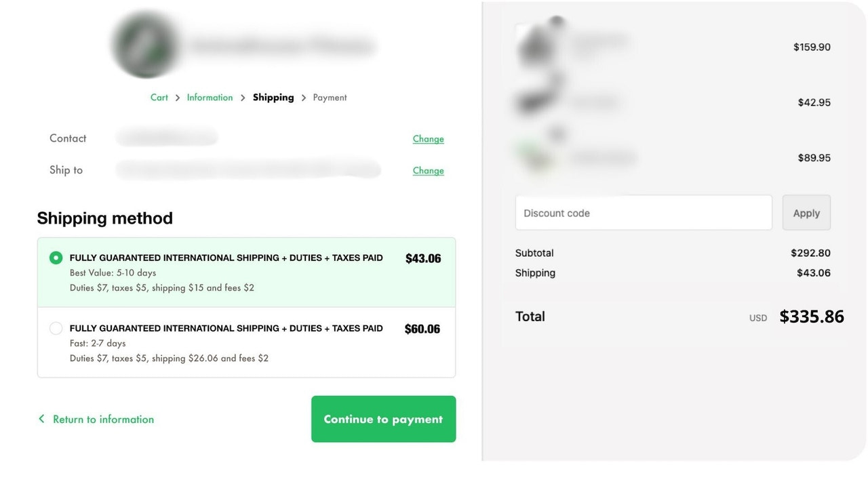Keep the Best Value shipping option selected
The width and height of the screenshot is (868, 488).
click(56, 258)
